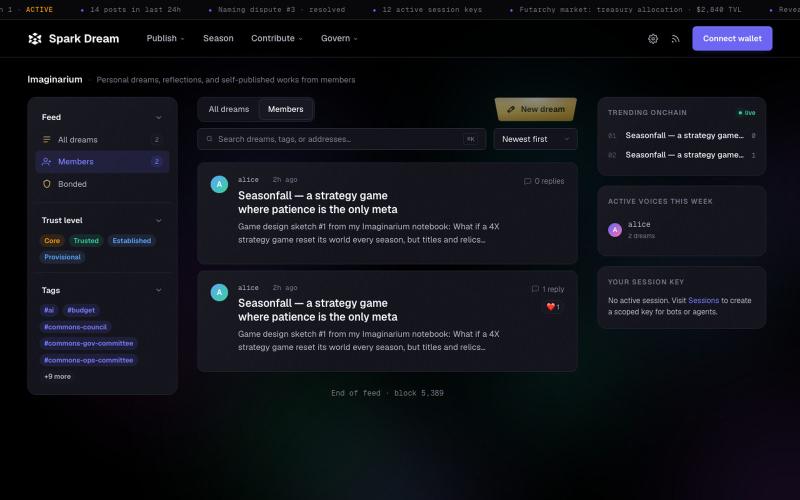Open Seasonfall post title with 1 reply
The height and width of the screenshot is (500, 800).
(317, 310)
